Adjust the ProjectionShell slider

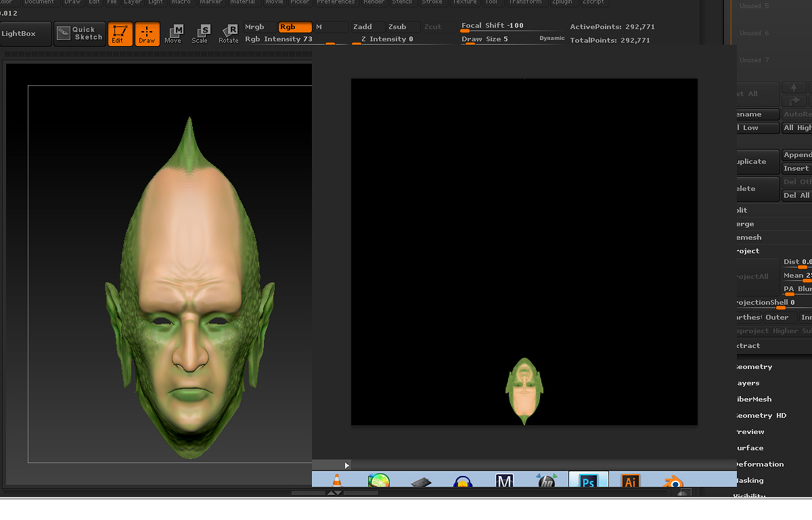tap(773, 303)
